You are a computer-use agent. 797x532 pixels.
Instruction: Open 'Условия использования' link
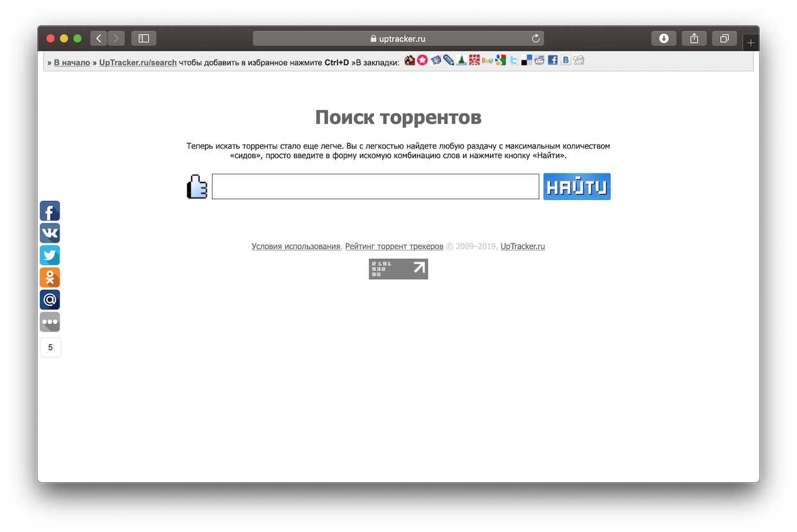pyautogui.click(x=296, y=246)
